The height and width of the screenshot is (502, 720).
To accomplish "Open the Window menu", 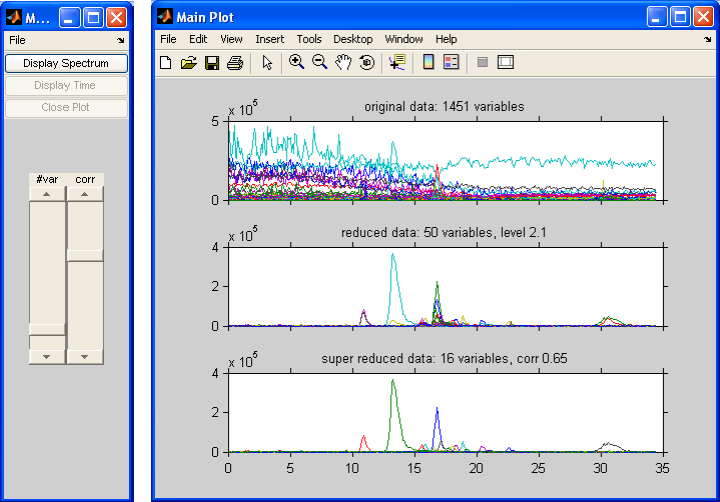I will click(x=404, y=39).
